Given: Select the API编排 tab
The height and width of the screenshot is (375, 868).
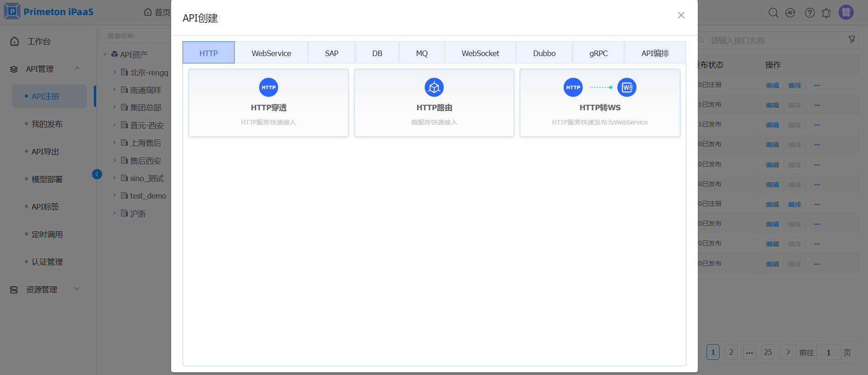Looking at the screenshot, I should click(x=655, y=53).
